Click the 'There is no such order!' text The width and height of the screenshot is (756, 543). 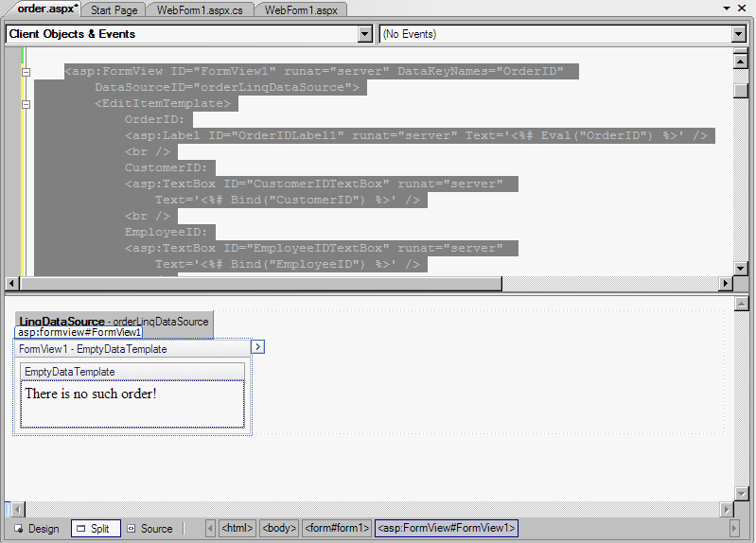click(91, 394)
